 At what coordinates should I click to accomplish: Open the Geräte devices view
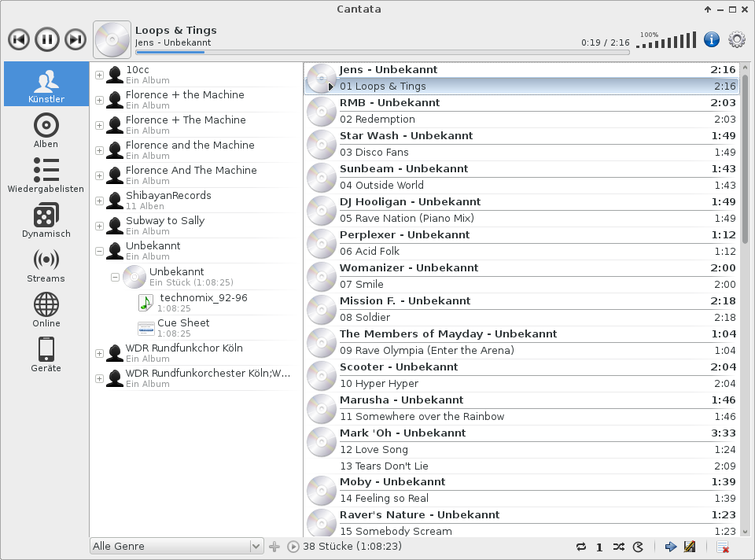(46, 354)
